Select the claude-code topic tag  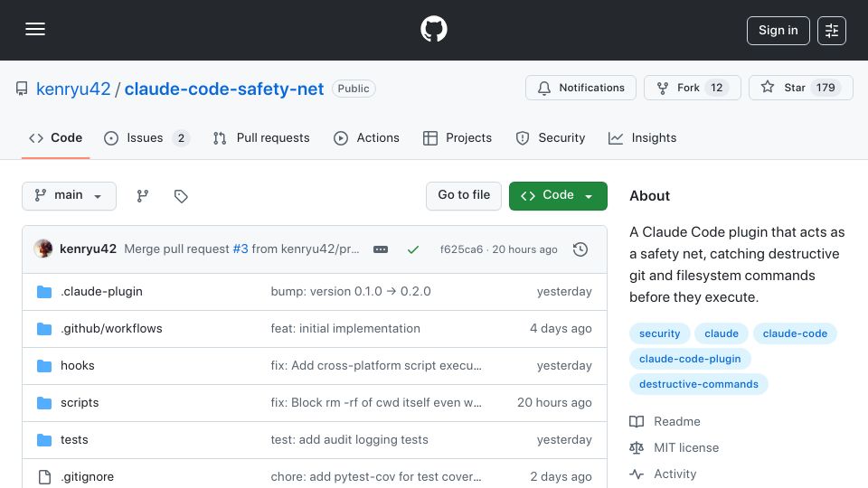pyautogui.click(x=795, y=333)
